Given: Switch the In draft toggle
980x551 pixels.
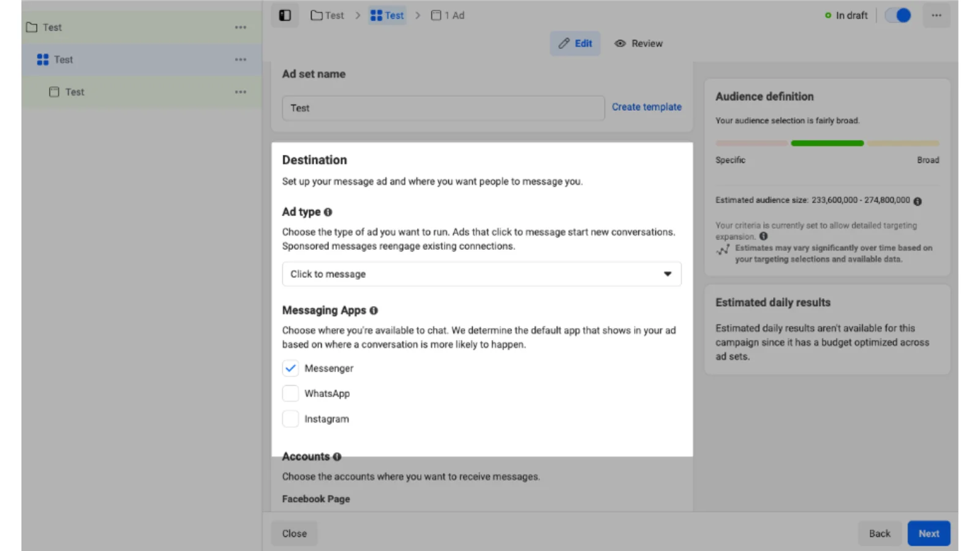Looking at the screenshot, I should click(x=898, y=15).
